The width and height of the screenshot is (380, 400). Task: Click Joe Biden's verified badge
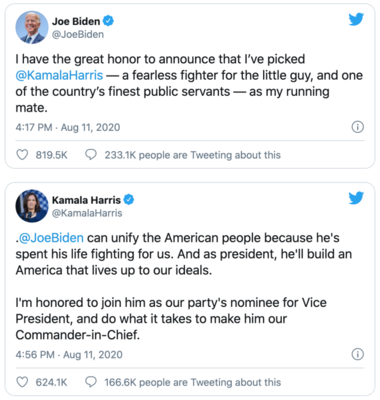tap(108, 21)
